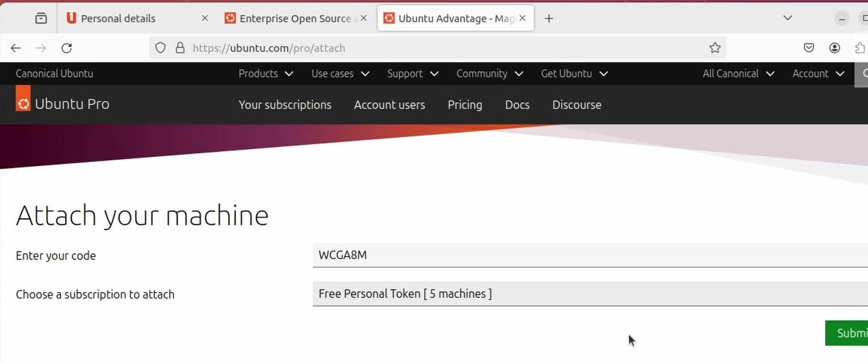Open the extensions puzzle icon
Screen dimensions: 868x363
click(x=860, y=48)
